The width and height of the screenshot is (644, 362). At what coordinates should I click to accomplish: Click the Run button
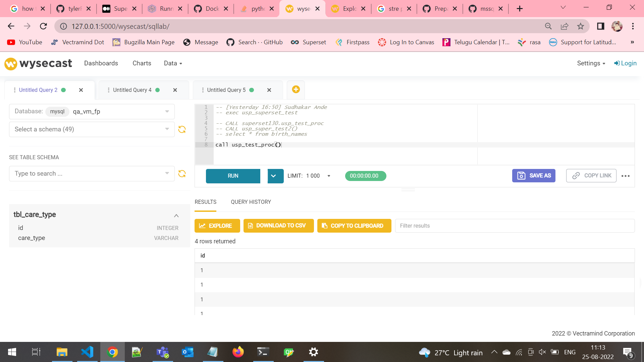coord(233,176)
